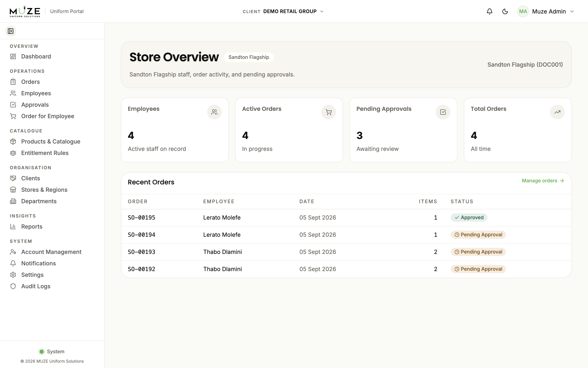Image resolution: width=588 pixels, height=368 pixels.
Task: Click the green System status indicator
Action: [x=42, y=351]
